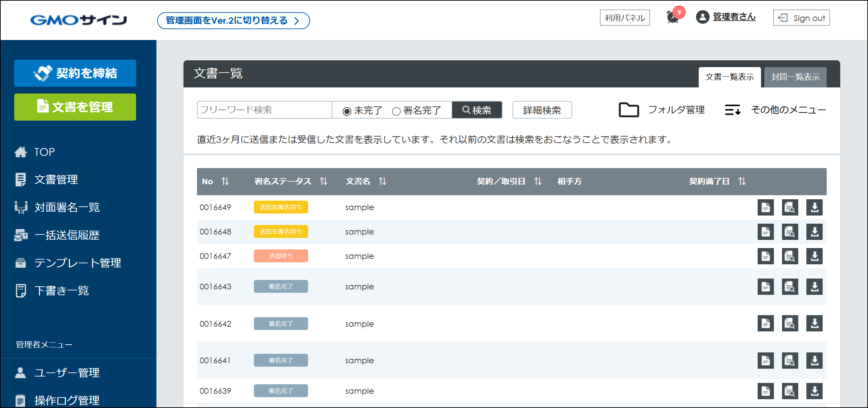Sort the No column
This screenshot has height=408, width=868.
pyautogui.click(x=225, y=182)
